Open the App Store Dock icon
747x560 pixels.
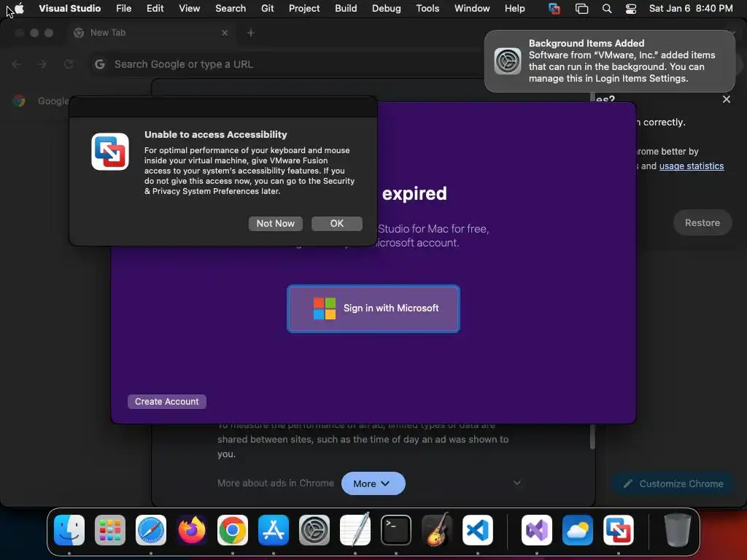pyautogui.click(x=274, y=530)
